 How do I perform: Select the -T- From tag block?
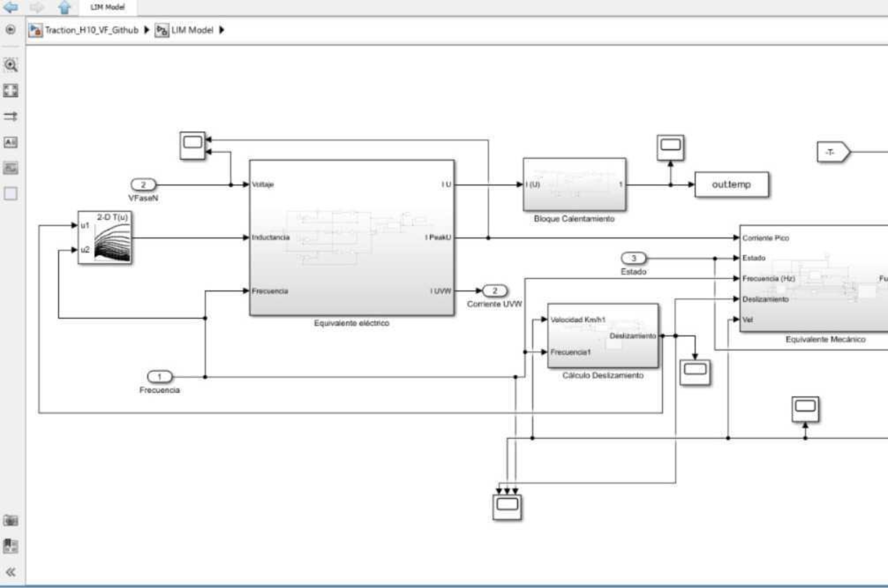(x=834, y=152)
